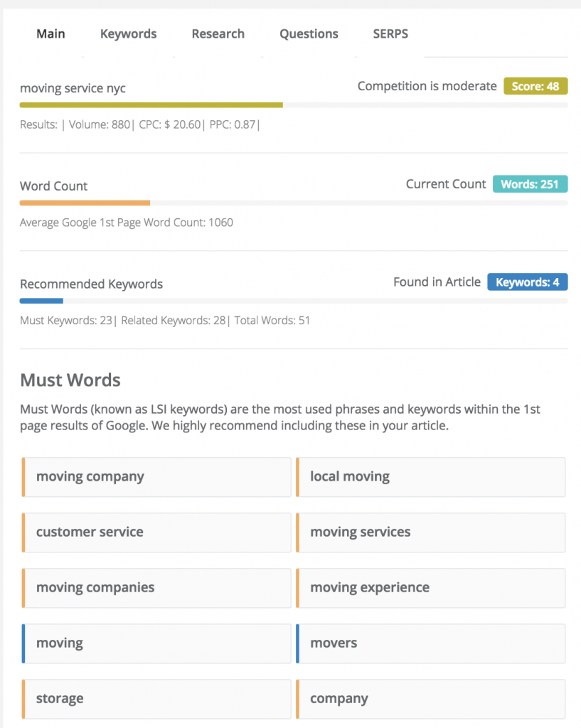The image size is (581, 728).
Task: Click the 'customer service' keyword box
Action: click(x=156, y=532)
